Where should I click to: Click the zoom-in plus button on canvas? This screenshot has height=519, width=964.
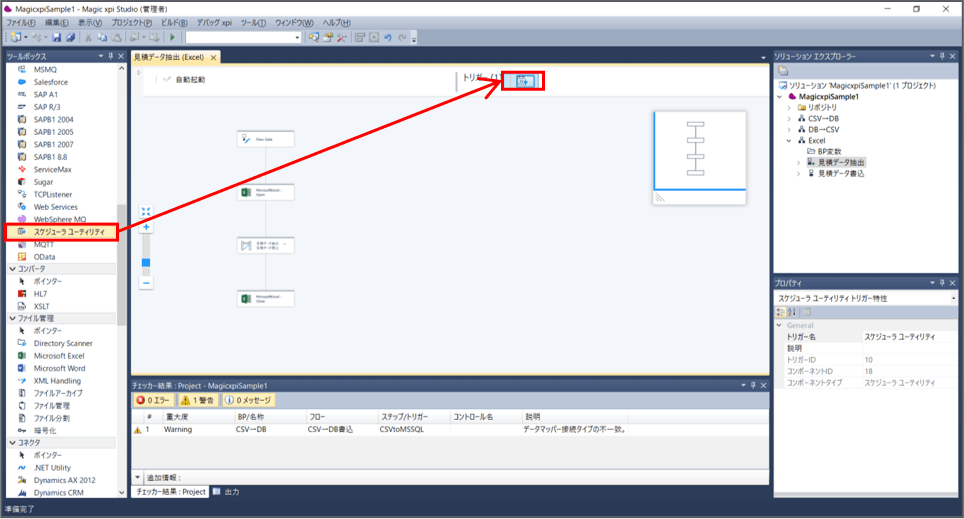[x=146, y=228]
